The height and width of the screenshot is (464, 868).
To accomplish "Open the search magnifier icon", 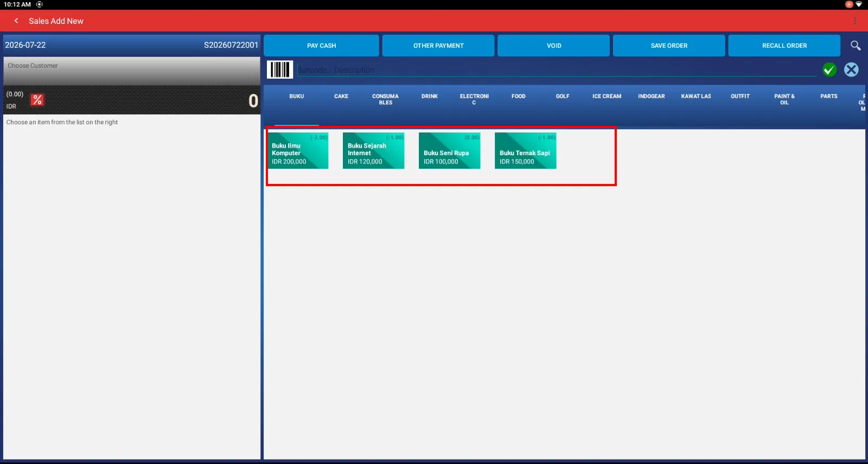I will tap(856, 46).
